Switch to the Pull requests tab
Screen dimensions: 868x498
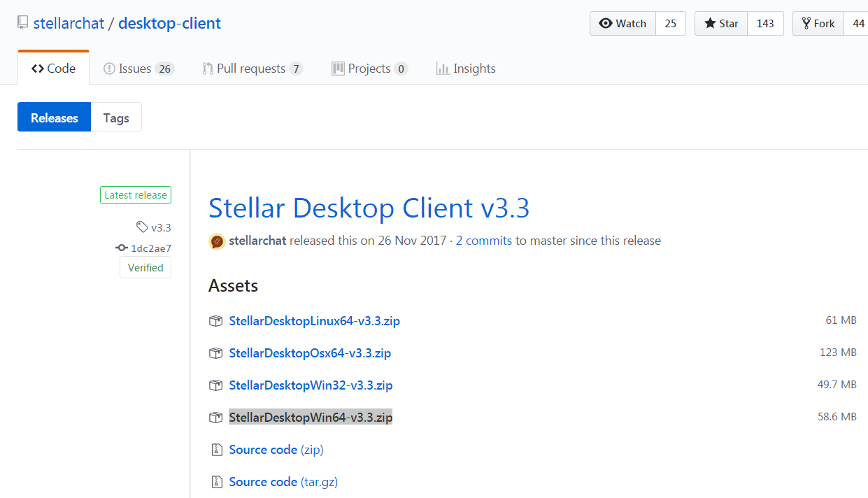252,69
